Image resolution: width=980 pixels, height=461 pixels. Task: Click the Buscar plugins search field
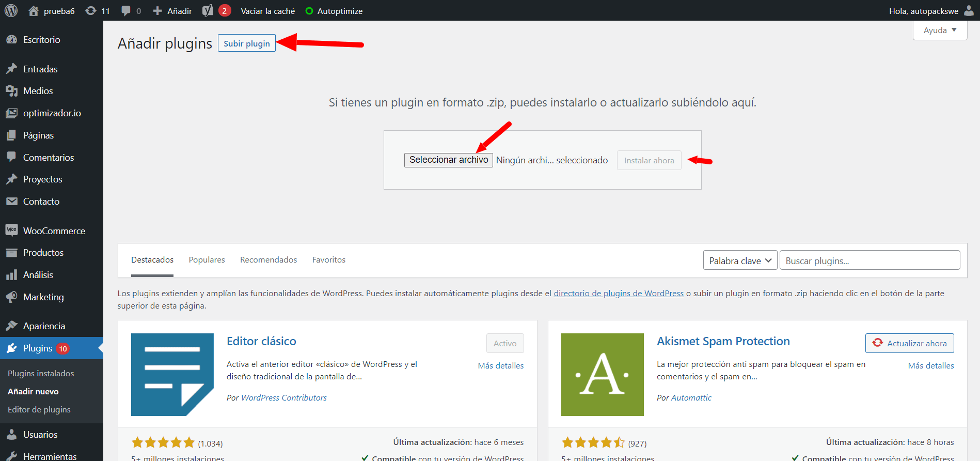point(870,260)
